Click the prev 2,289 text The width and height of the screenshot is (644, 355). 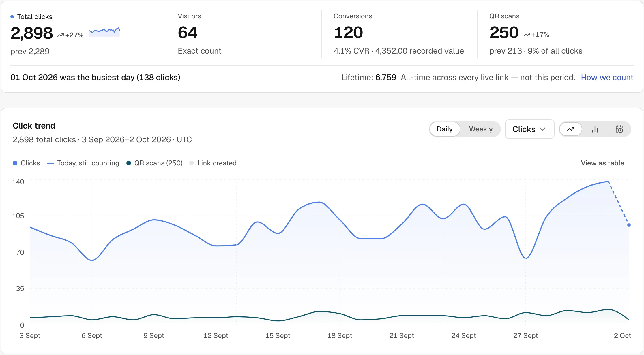coord(30,52)
